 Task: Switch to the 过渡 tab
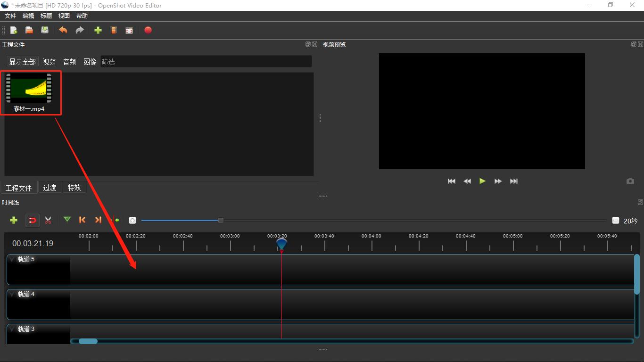coord(50,188)
